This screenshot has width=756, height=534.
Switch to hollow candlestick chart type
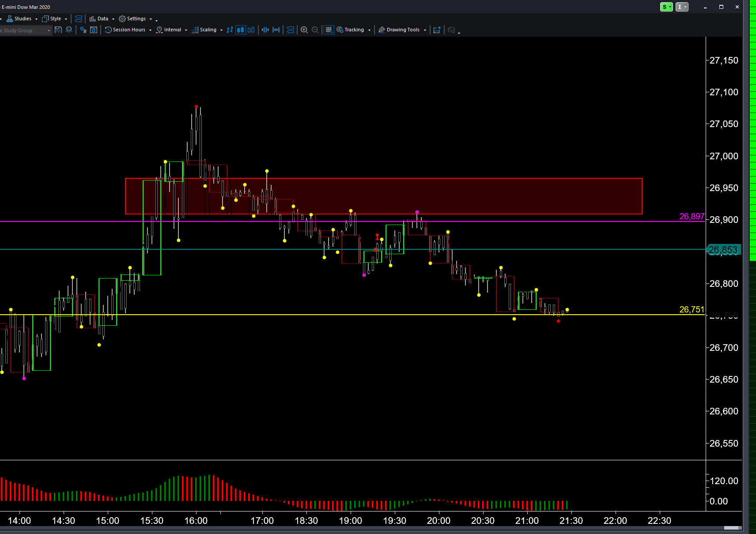(251, 30)
